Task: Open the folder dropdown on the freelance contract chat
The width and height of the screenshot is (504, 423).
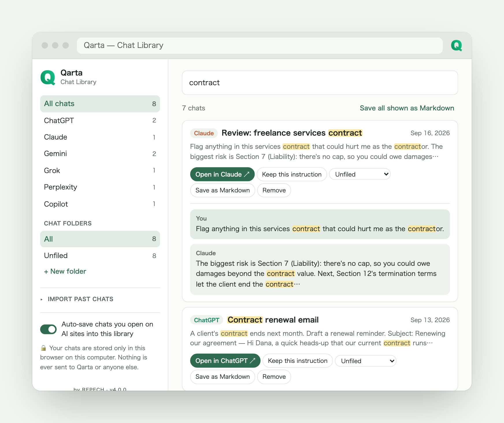Action: [360, 174]
